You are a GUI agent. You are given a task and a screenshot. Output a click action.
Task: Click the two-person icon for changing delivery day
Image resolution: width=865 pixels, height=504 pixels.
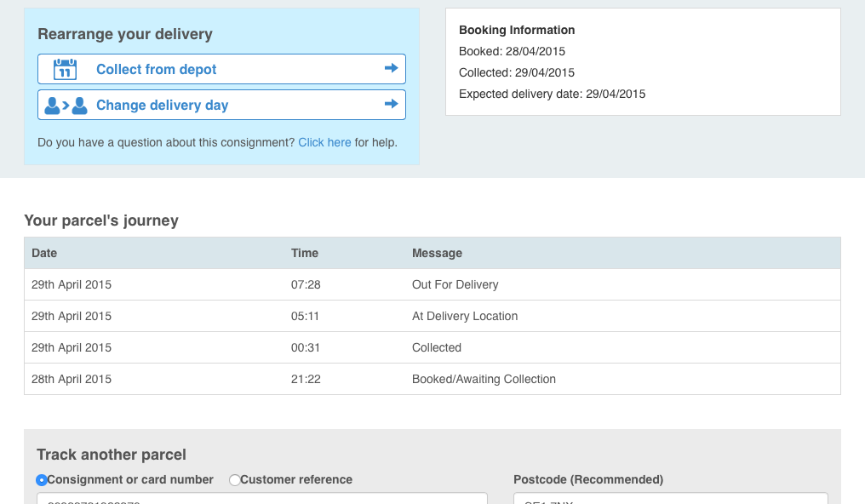tap(66, 106)
